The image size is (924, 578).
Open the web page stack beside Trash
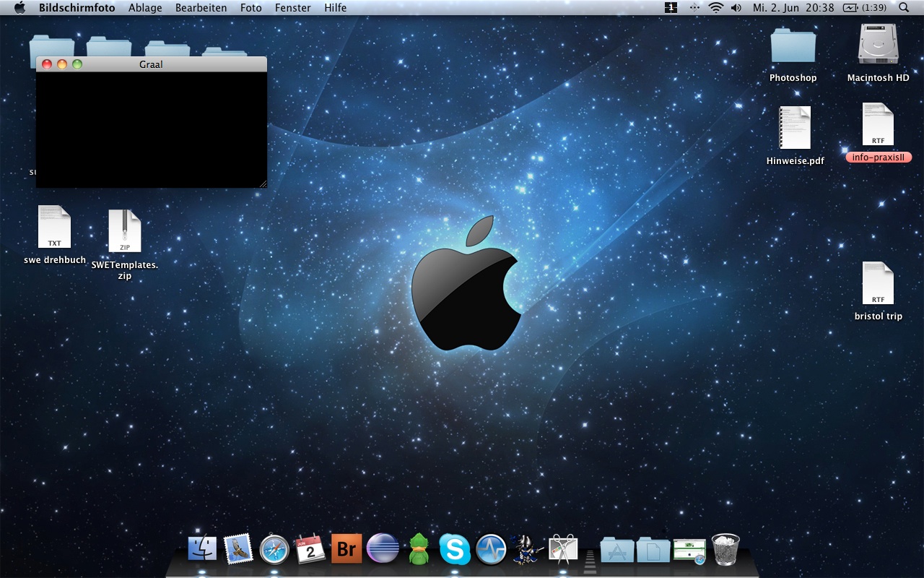[x=689, y=551]
